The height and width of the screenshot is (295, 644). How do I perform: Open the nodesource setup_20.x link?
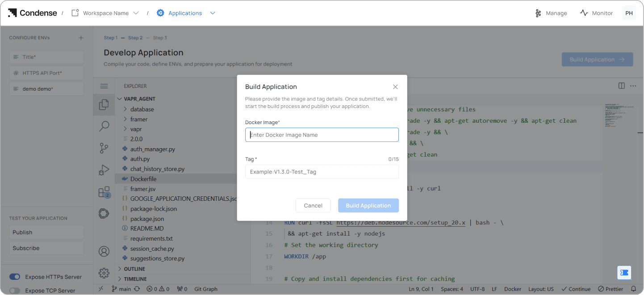pyautogui.click(x=401, y=222)
